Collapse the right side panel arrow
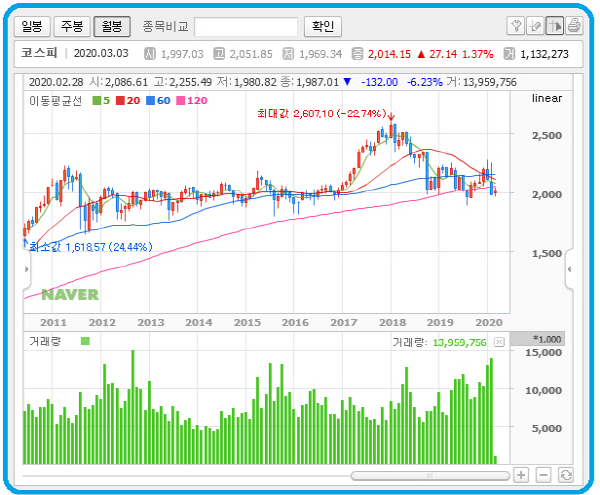This screenshot has height=495, width=600. [x=569, y=269]
